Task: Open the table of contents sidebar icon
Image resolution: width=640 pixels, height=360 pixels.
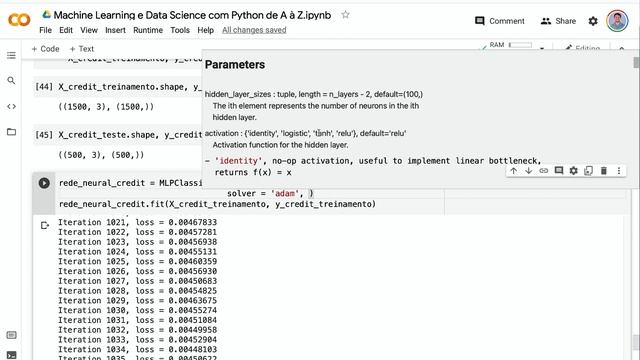Action: (11, 55)
